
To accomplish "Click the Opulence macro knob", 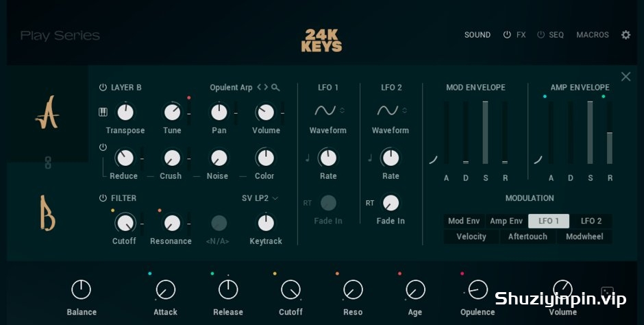I will tap(478, 289).
